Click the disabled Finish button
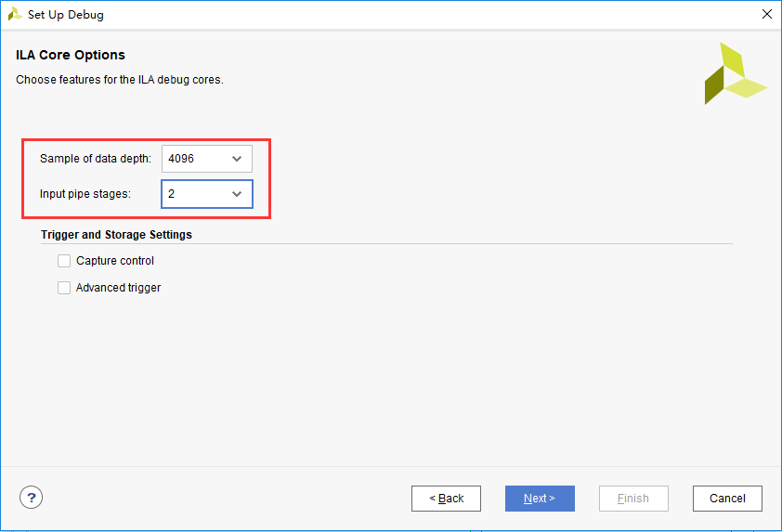The width and height of the screenshot is (782, 532). click(633, 498)
